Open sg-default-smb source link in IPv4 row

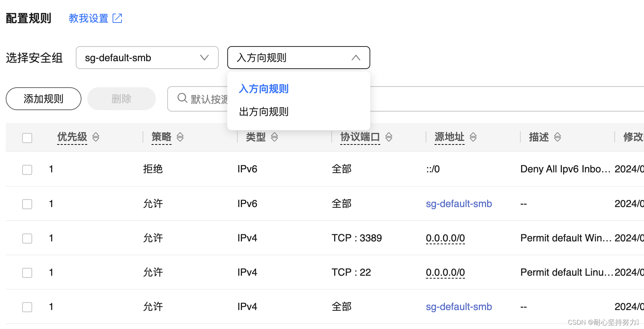click(x=459, y=306)
